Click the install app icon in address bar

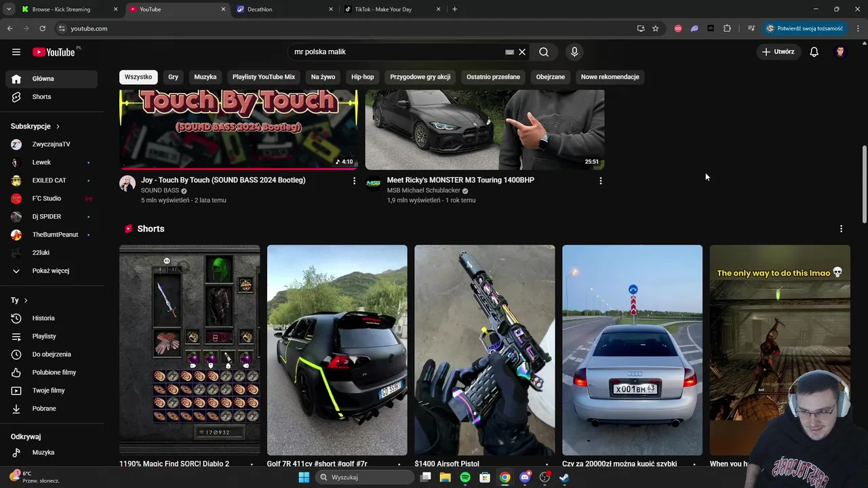tap(641, 28)
